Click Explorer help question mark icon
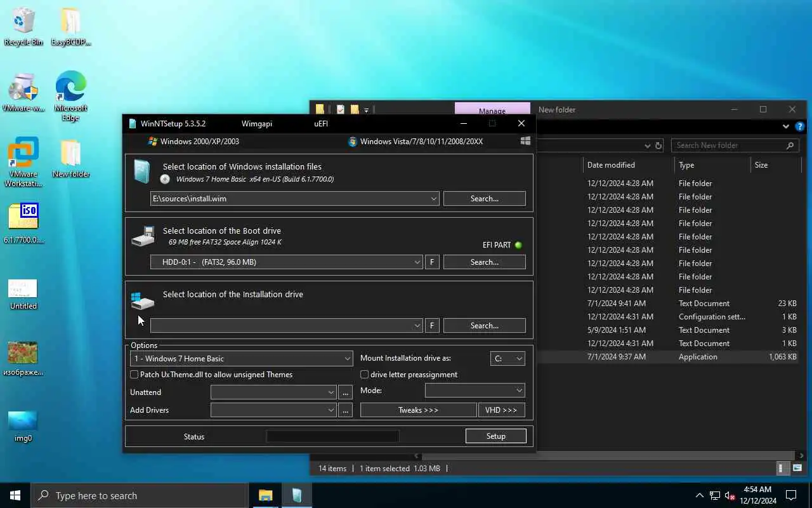The image size is (812, 508). (800, 126)
